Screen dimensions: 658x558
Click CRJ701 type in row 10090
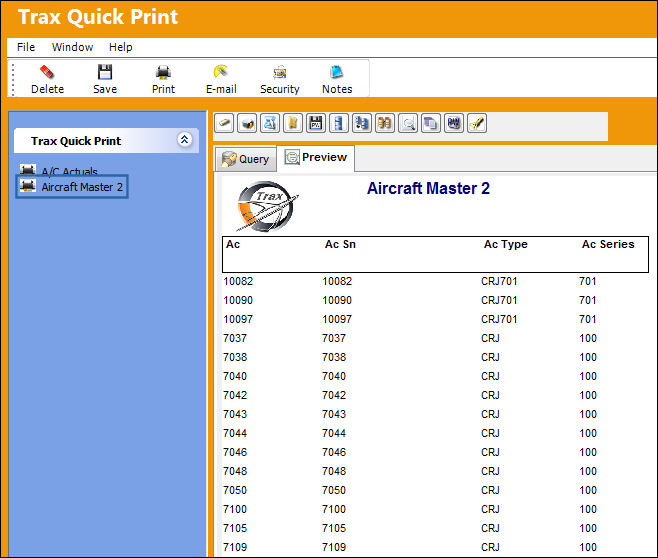pos(499,300)
